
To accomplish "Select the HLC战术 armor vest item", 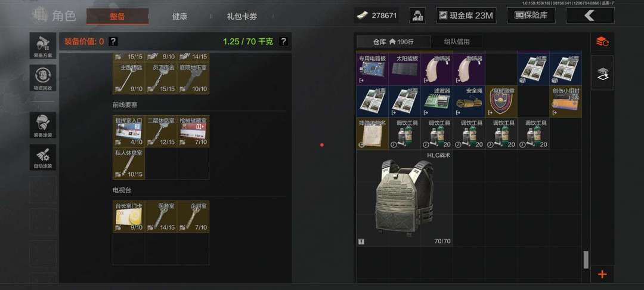I will pyautogui.click(x=404, y=198).
